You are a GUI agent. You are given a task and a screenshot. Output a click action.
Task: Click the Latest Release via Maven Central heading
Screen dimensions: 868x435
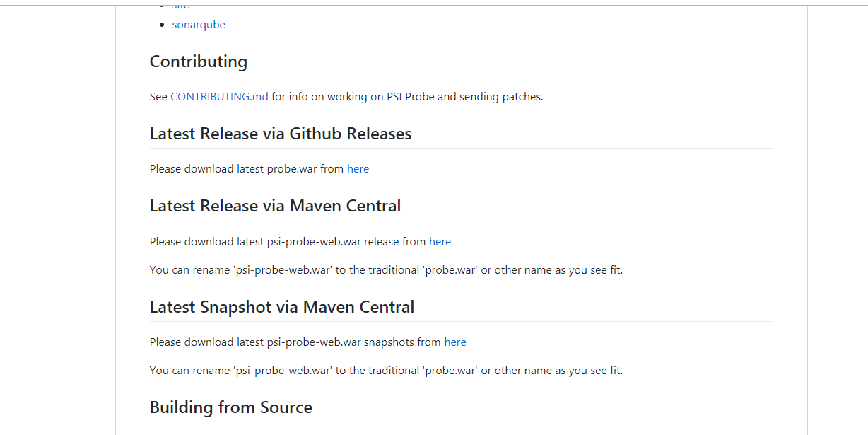[275, 207]
